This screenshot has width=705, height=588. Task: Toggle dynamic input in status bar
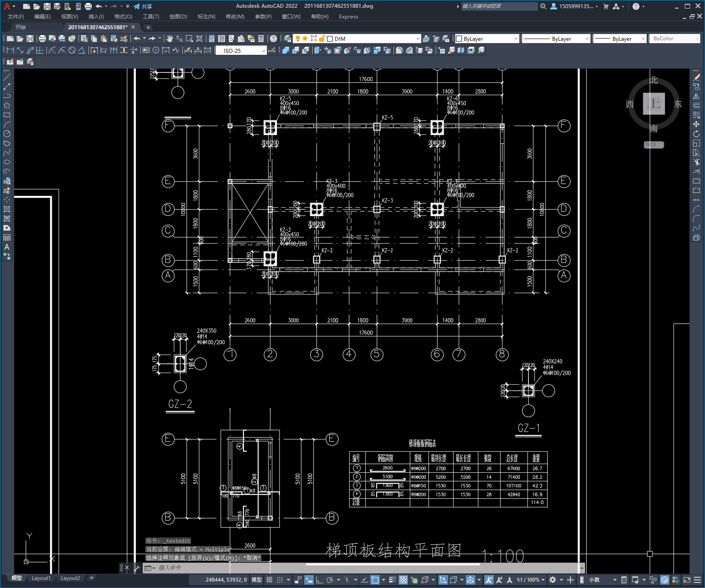pyautogui.click(x=309, y=580)
